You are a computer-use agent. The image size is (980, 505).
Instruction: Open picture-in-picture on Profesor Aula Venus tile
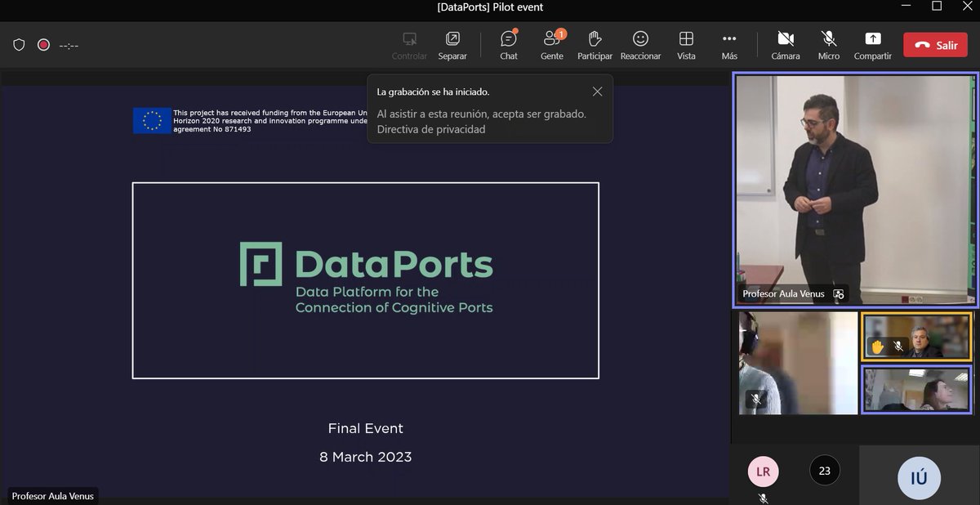(839, 294)
